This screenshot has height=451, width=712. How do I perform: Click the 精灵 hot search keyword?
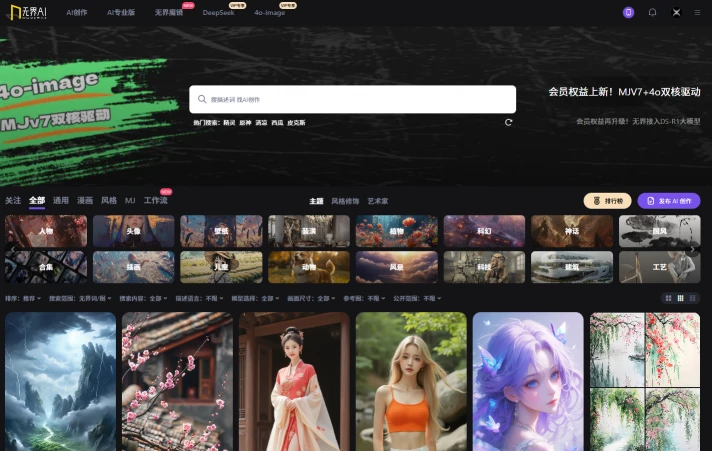coord(229,123)
